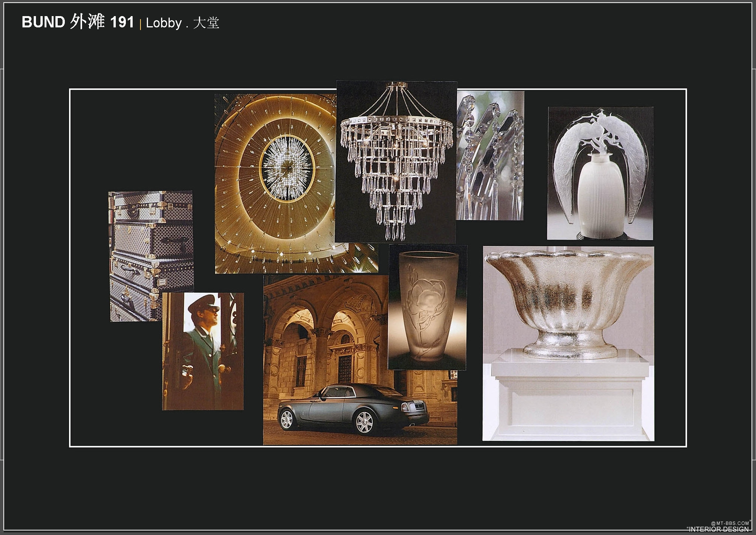Click the BUND 外滩 191 title text

pyautogui.click(x=78, y=22)
